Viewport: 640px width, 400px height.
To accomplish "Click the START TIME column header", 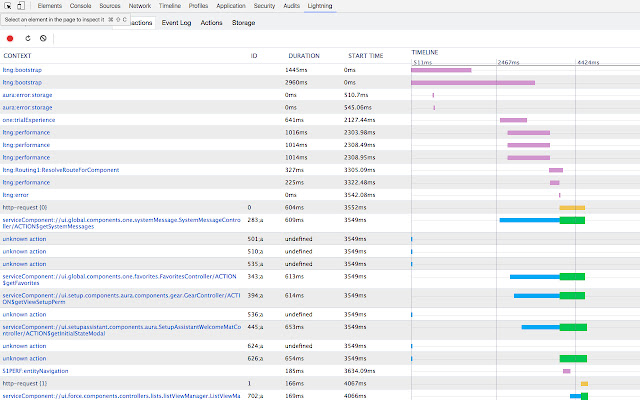I will pos(363,56).
